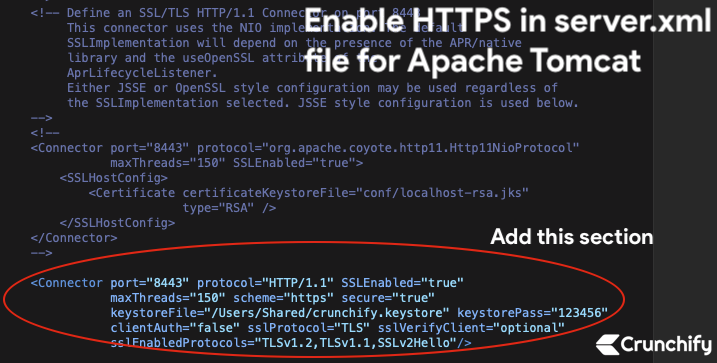Click the 'Add this section' annotation label
The image size is (717, 363).
coord(572,237)
